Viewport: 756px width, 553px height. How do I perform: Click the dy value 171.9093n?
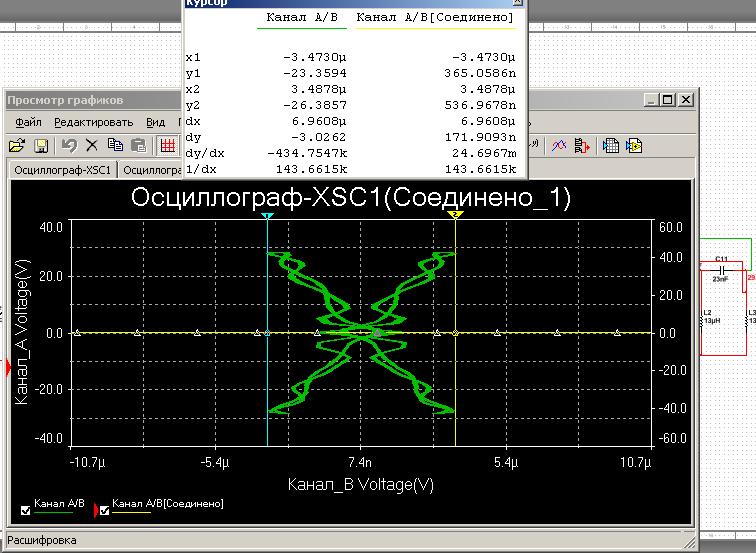[x=480, y=137]
